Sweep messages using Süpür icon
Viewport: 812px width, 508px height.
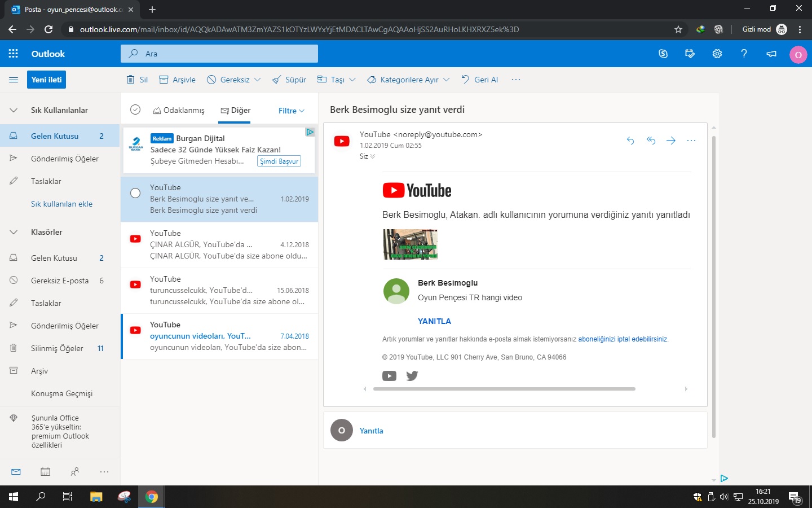[x=288, y=80]
